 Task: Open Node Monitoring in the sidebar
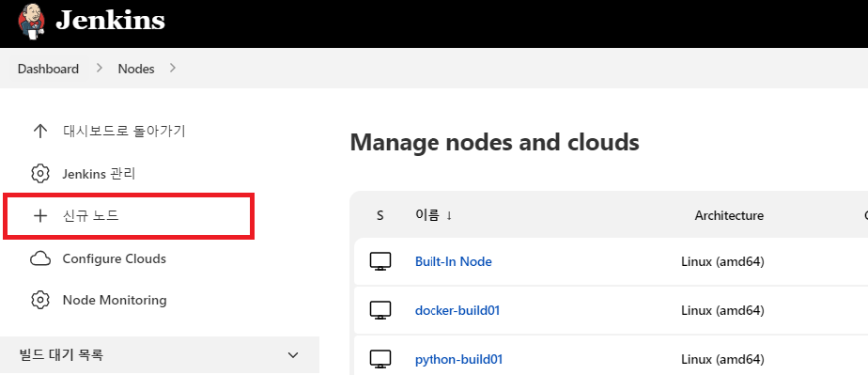tap(115, 300)
